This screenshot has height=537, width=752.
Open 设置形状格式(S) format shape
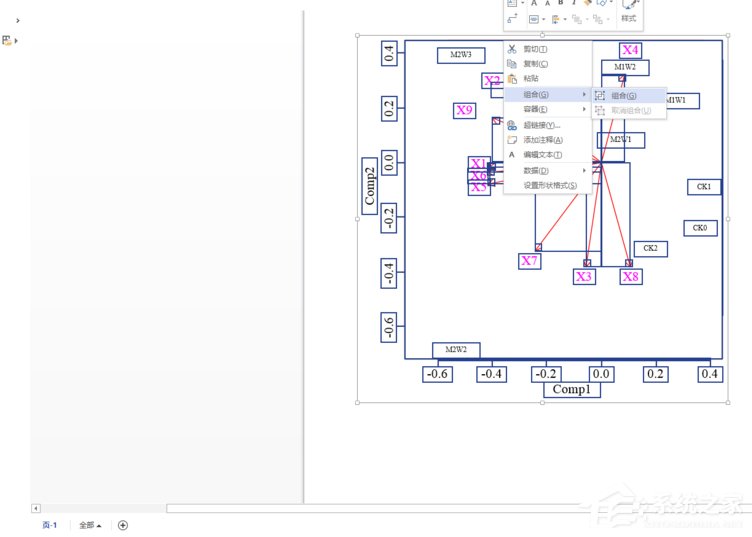tap(548, 185)
